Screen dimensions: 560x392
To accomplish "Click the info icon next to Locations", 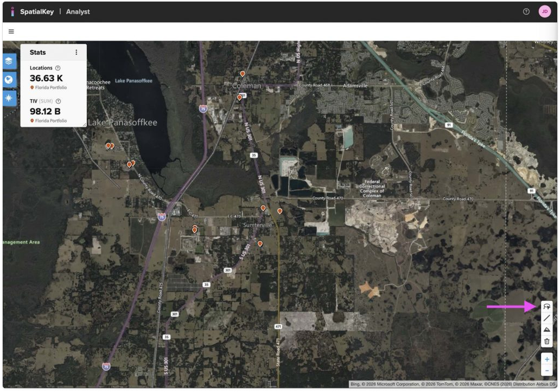I will tap(58, 68).
